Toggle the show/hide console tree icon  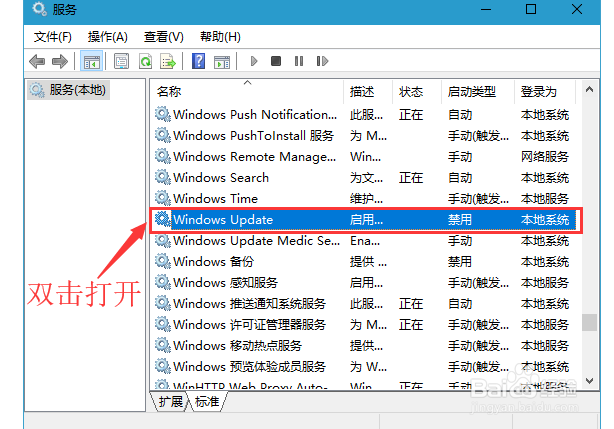pyautogui.click(x=92, y=61)
